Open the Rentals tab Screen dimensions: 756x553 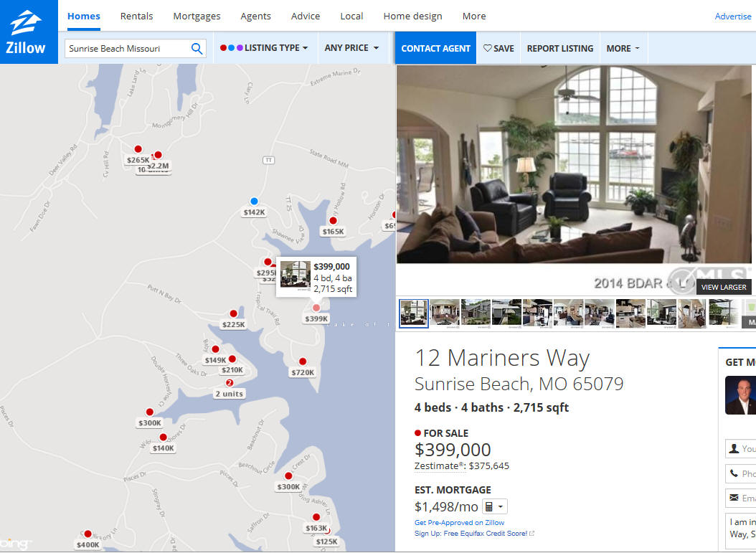pos(136,16)
